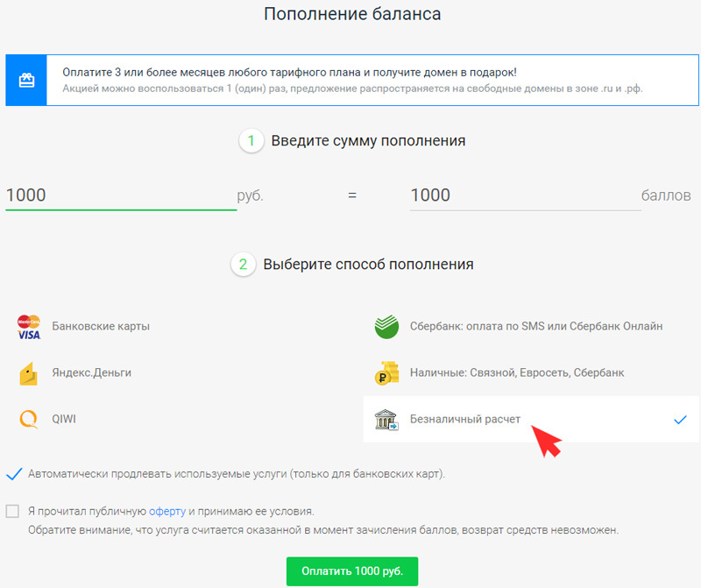The height and width of the screenshot is (588, 701).
Task: Select Безналичный расчет option
Action: [531, 420]
